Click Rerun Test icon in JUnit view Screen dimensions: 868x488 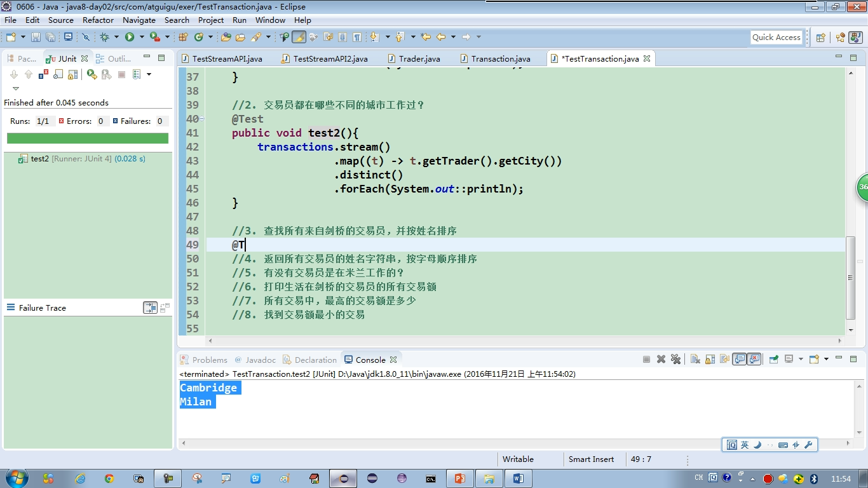point(92,74)
